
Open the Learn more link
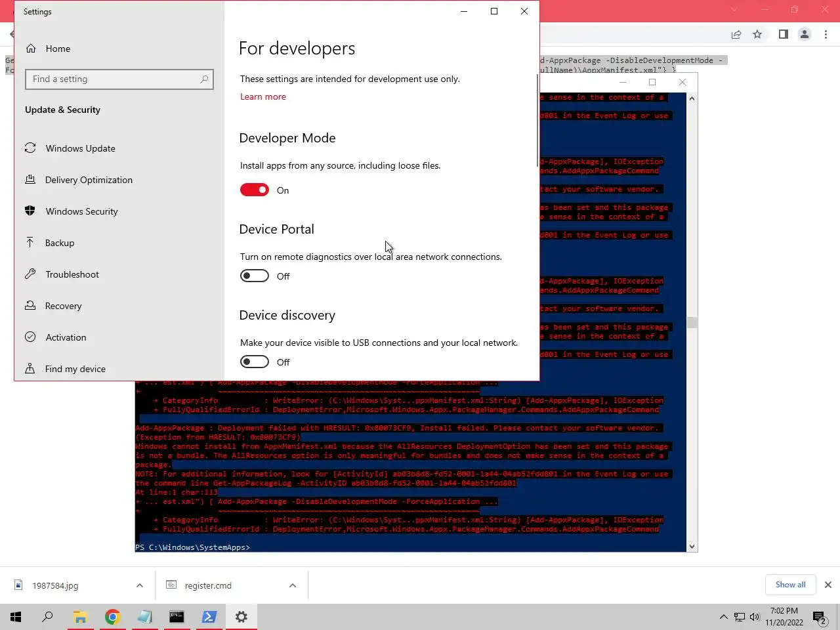point(262,96)
